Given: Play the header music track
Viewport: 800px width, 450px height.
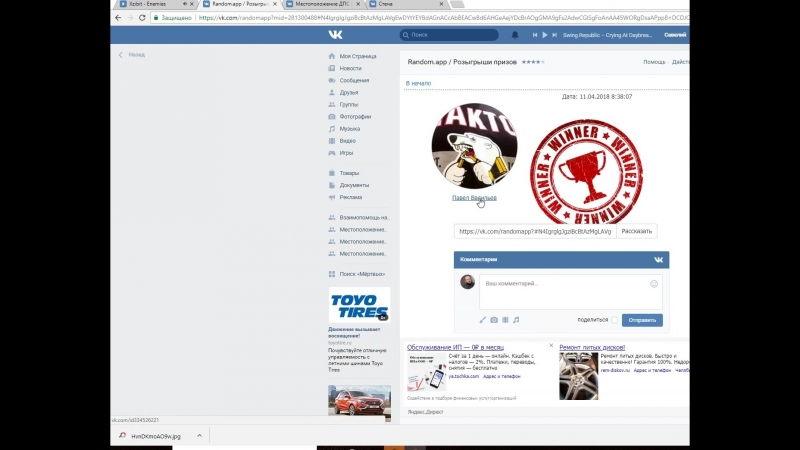Looking at the screenshot, I should point(544,35).
